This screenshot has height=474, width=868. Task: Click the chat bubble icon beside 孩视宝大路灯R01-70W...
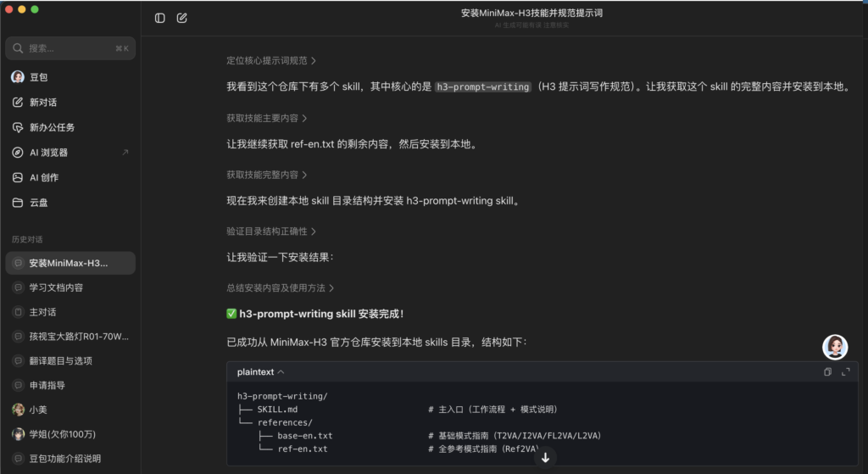coord(19,336)
